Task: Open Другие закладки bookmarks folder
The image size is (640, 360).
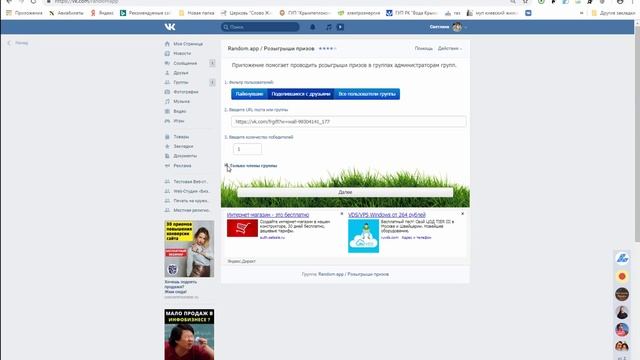Action: 613,13
